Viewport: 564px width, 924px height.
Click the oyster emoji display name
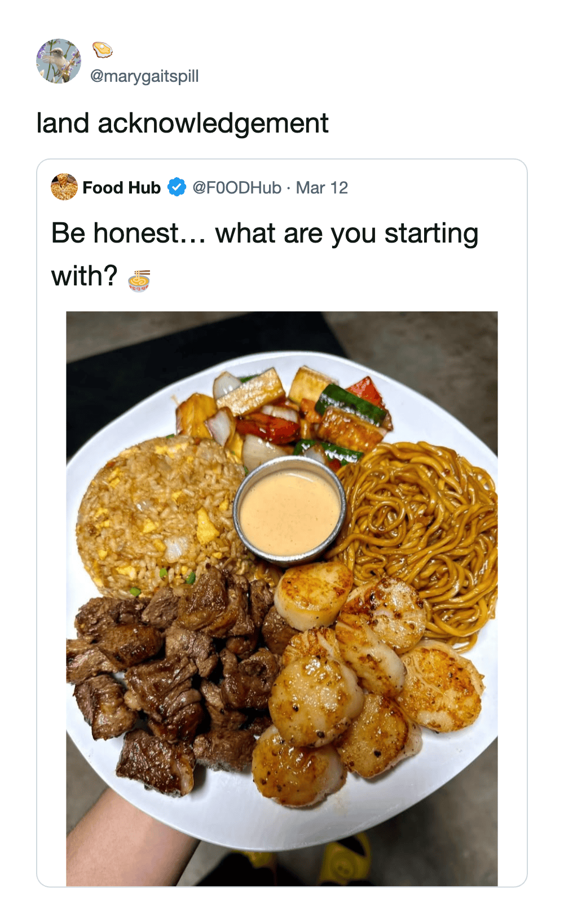102,50
